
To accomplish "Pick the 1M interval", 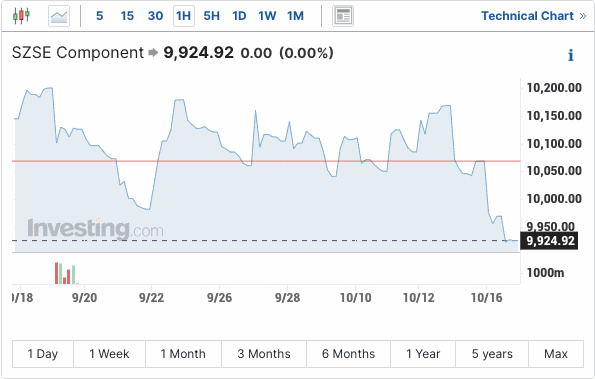I will click(x=295, y=16).
